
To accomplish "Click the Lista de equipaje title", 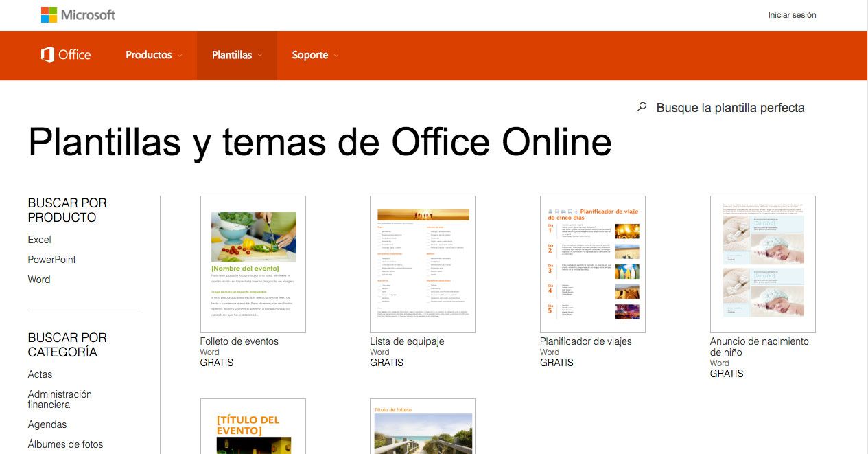I will click(x=407, y=341).
